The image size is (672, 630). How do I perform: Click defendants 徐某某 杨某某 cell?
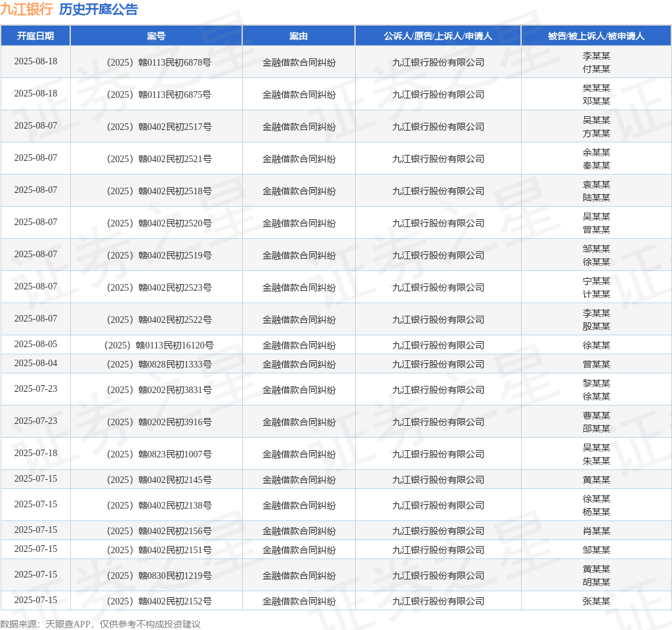point(596,505)
